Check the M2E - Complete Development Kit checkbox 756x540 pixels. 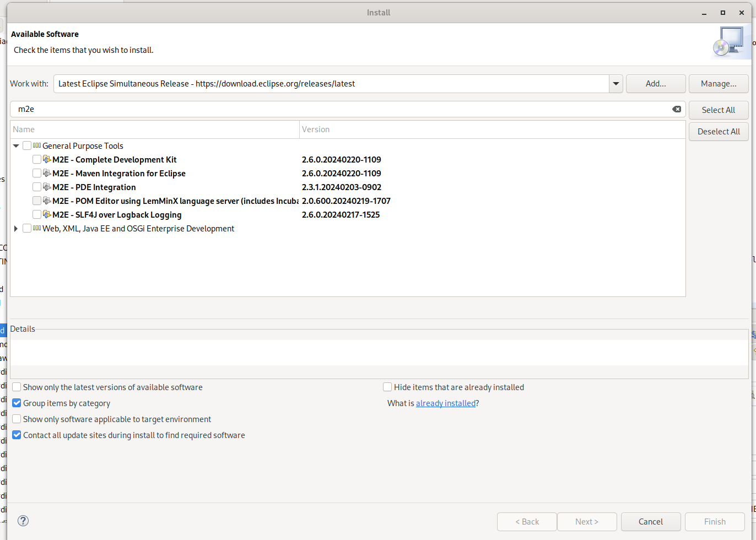37,159
